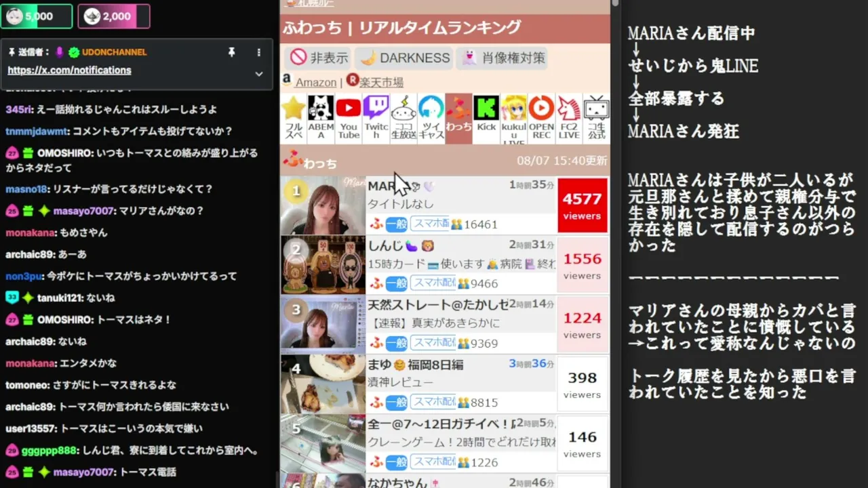Open rank 4 まゆ stream thumbnail
The width and height of the screenshot is (868, 488).
(x=323, y=384)
